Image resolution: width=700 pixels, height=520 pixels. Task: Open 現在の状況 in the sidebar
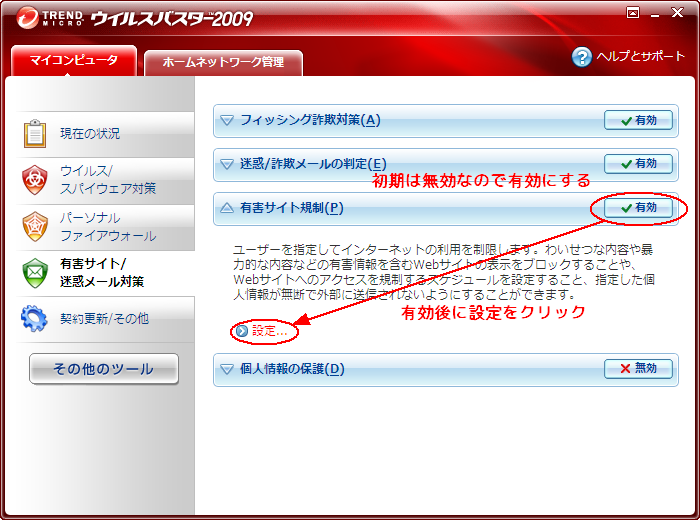(x=105, y=133)
